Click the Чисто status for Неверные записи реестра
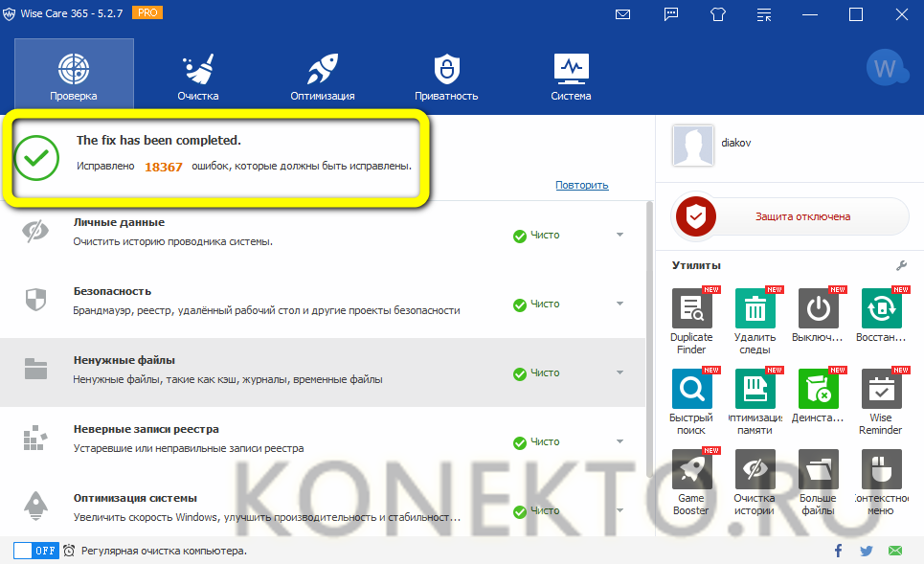 536,442
